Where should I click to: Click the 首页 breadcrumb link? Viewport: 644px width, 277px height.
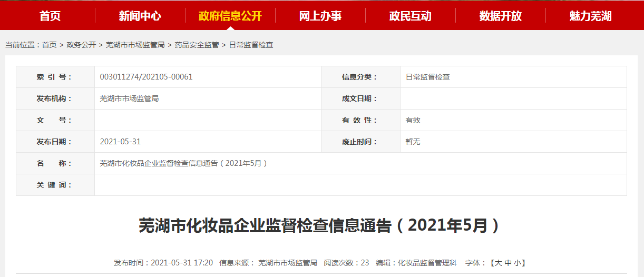[50, 45]
